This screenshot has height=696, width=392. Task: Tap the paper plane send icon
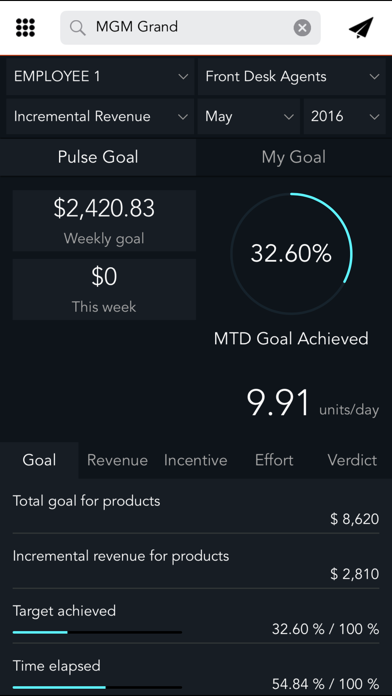tap(361, 28)
